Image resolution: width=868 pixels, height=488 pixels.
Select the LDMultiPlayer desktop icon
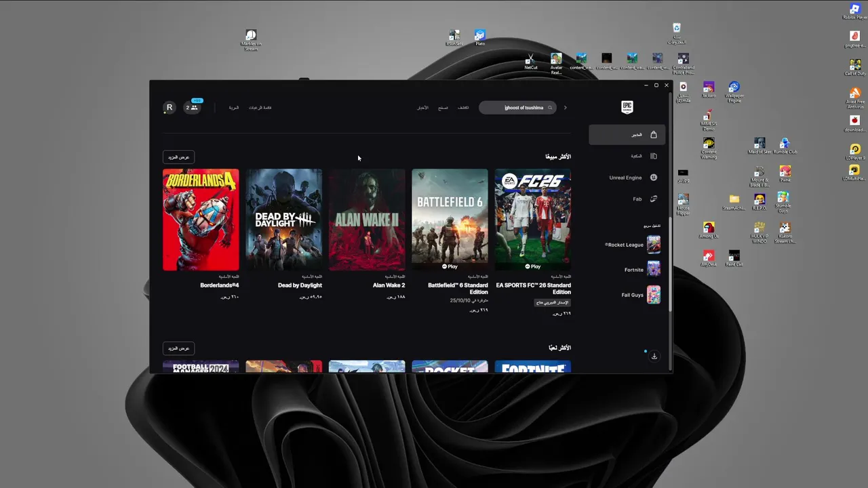[x=854, y=173]
